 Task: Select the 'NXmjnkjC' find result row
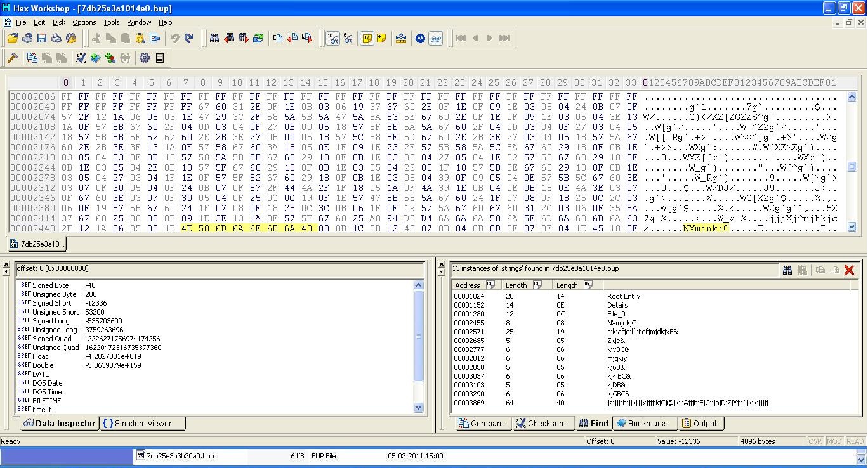pyautogui.click(x=655, y=323)
